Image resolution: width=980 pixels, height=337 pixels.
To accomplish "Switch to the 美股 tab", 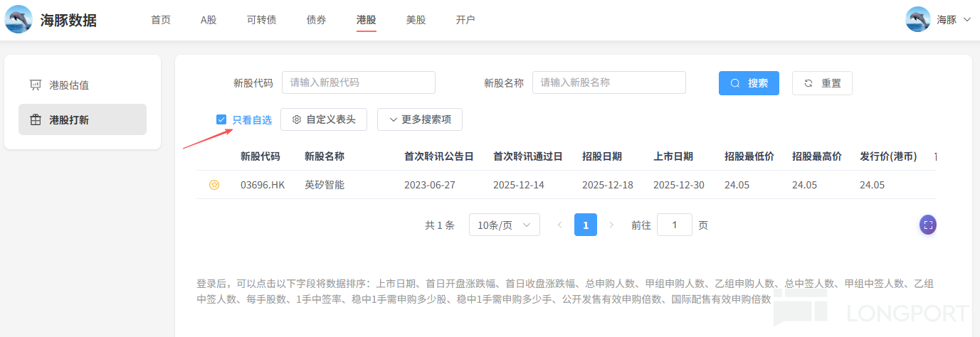I will (x=416, y=20).
